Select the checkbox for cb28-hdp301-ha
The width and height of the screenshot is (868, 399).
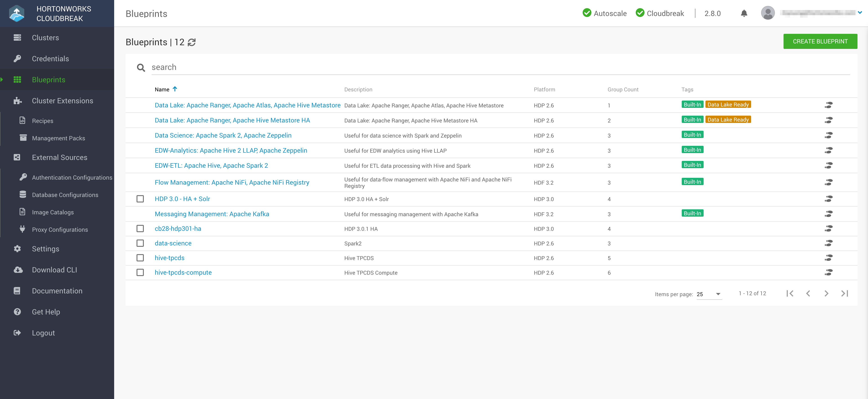pyautogui.click(x=140, y=228)
